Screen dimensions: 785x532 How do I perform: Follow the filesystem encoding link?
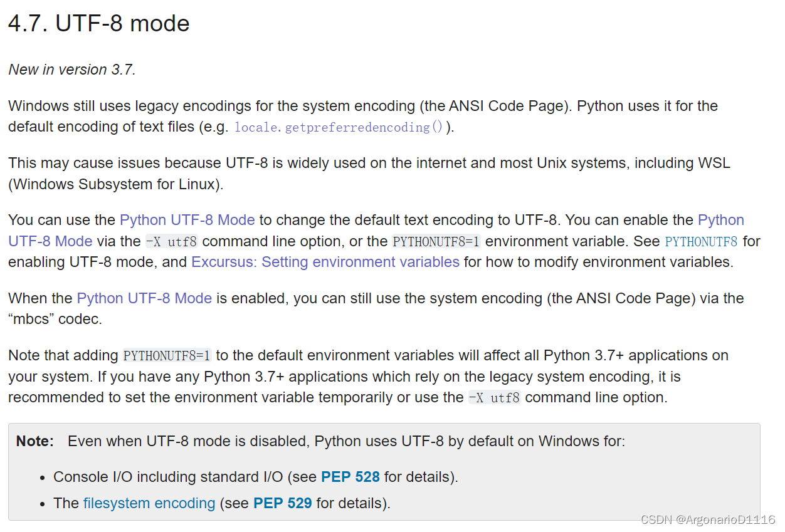pyautogui.click(x=149, y=503)
